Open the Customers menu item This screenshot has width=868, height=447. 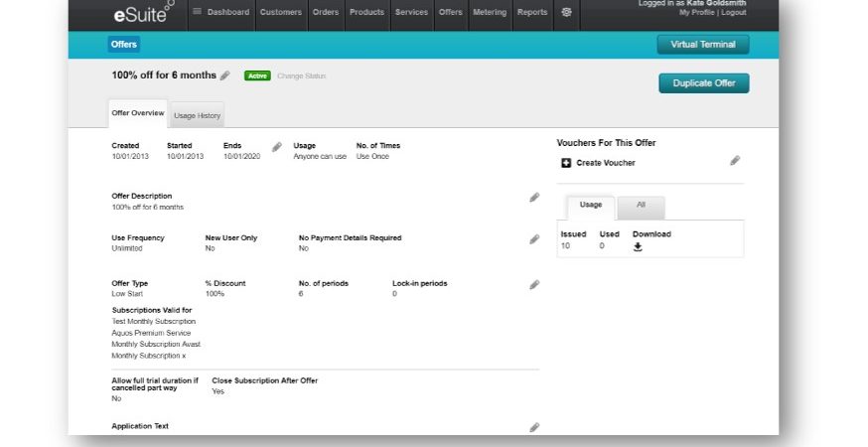281,12
